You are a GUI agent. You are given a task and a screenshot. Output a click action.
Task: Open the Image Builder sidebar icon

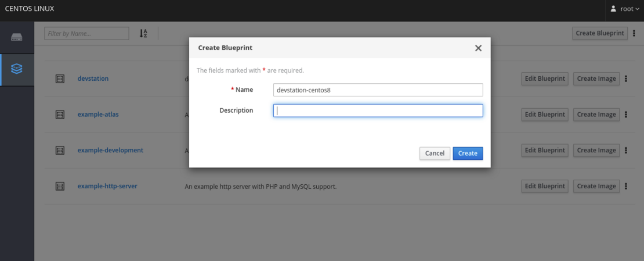coord(17,69)
